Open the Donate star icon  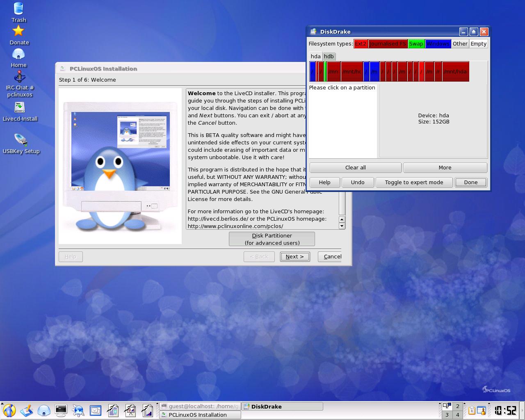pos(19,35)
